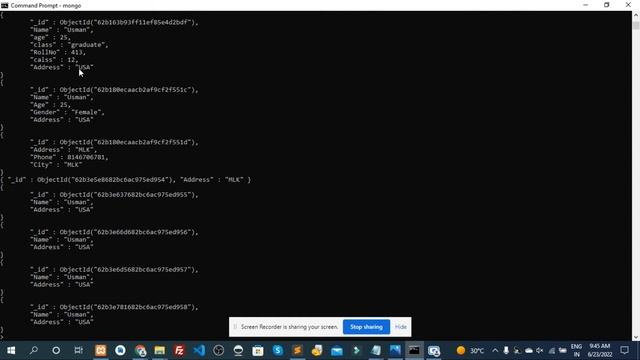Show hidden system tray icons
This screenshot has width=640, height=360.
coord(495,350)
